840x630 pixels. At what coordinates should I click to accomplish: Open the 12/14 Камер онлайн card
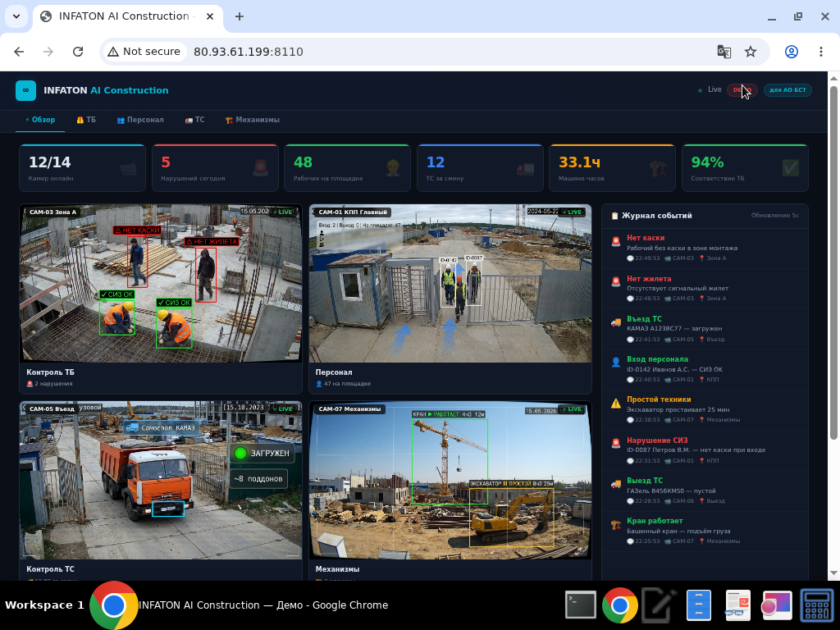click(83, 168)
